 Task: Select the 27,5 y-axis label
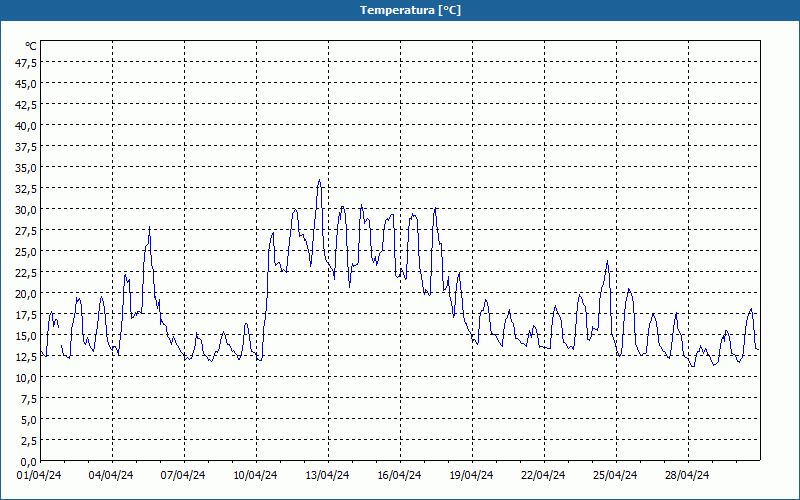[x=26, y=231]
